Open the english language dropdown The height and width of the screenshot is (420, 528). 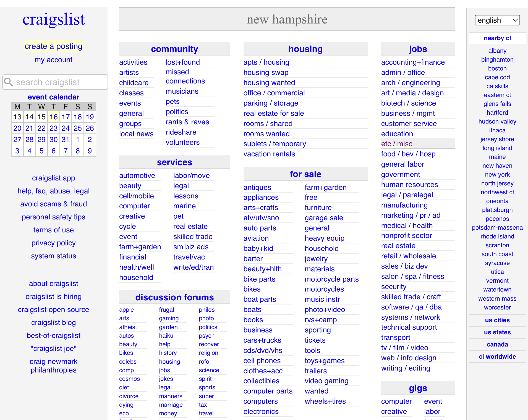[x=497, y=20]
